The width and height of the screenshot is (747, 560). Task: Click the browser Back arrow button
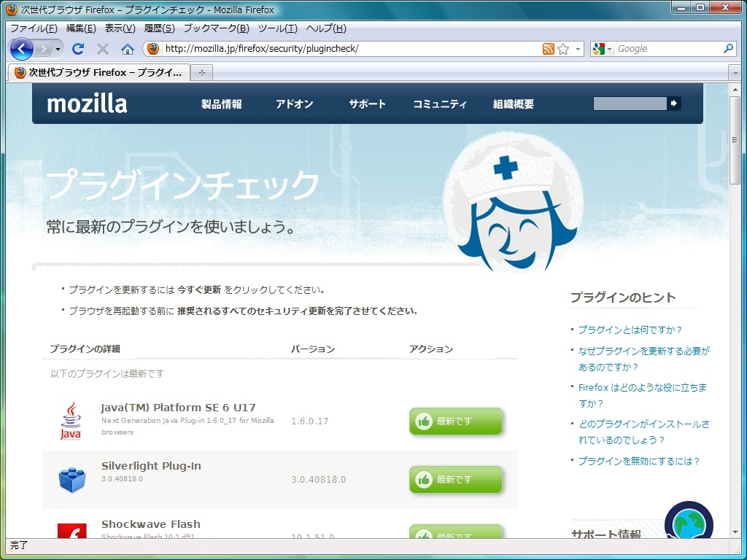(21, 49)
